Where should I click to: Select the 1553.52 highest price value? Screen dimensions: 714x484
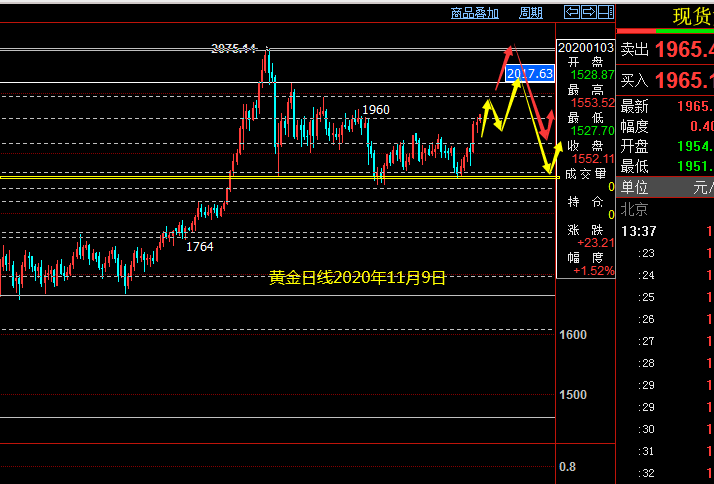pos(592,103)
